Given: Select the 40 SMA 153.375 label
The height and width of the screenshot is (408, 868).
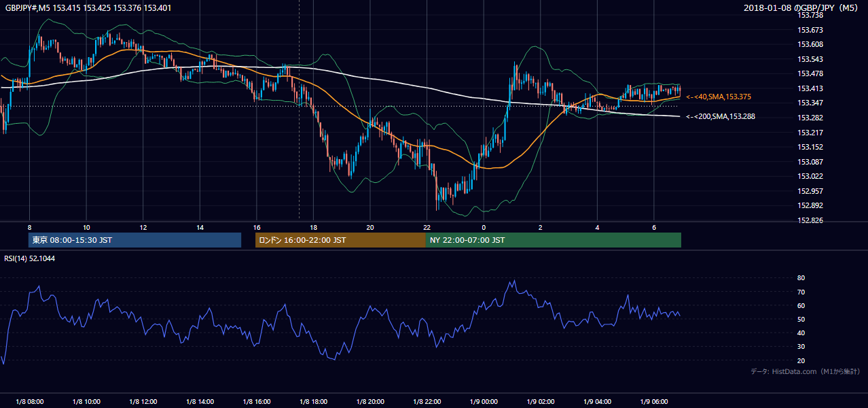Looking at the screenshot, I should click(719, 97).
